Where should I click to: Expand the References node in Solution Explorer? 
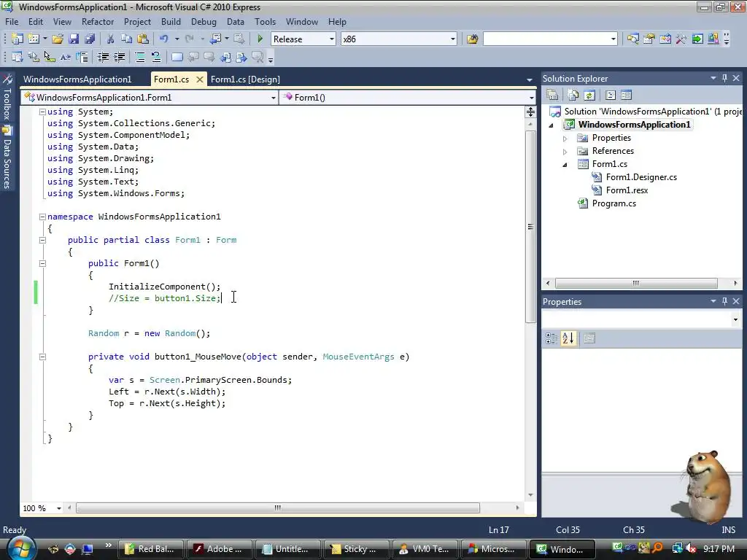tap(565, 152)
